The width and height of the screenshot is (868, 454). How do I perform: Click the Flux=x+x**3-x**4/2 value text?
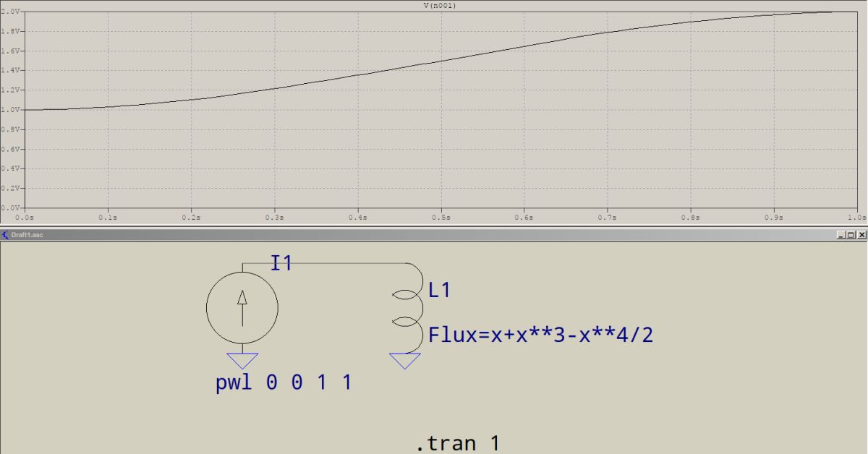click(x=541, y=335)
